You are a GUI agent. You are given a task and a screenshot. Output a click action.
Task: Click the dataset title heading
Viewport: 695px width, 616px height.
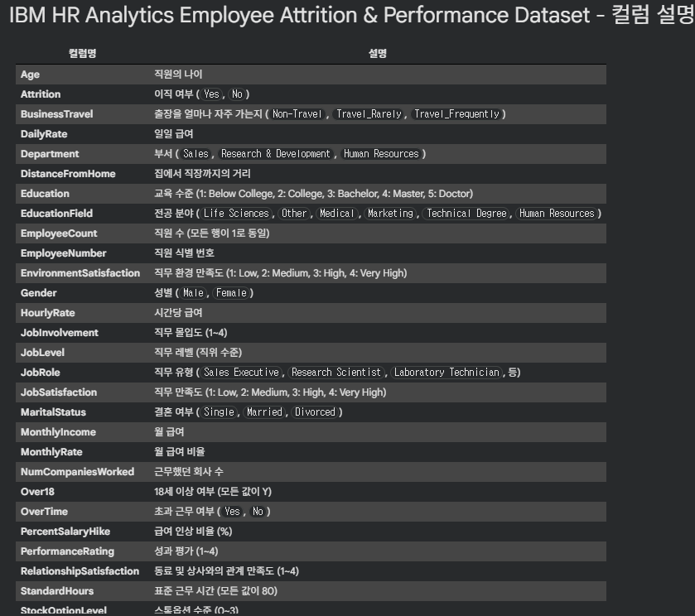pos(352,15)
